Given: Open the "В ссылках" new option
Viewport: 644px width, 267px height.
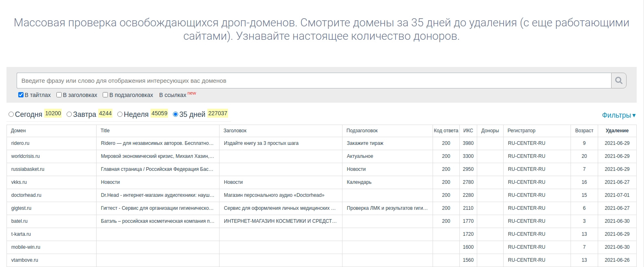Looking at the screenshot, I should click(x=172, y=95).
